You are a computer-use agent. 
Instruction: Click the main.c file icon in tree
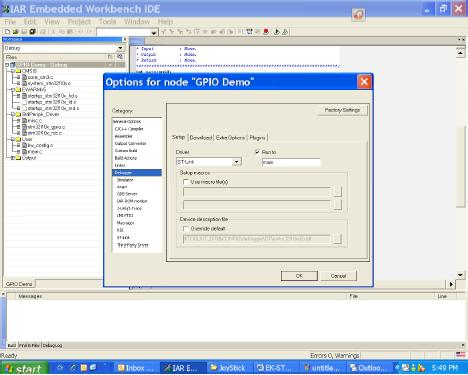click(24, 152)
